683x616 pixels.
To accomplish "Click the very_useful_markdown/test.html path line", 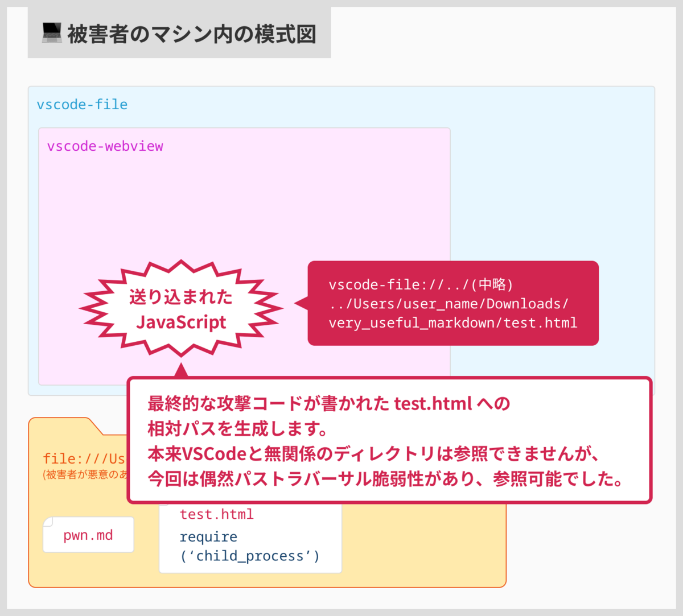I will pos(453,323).
